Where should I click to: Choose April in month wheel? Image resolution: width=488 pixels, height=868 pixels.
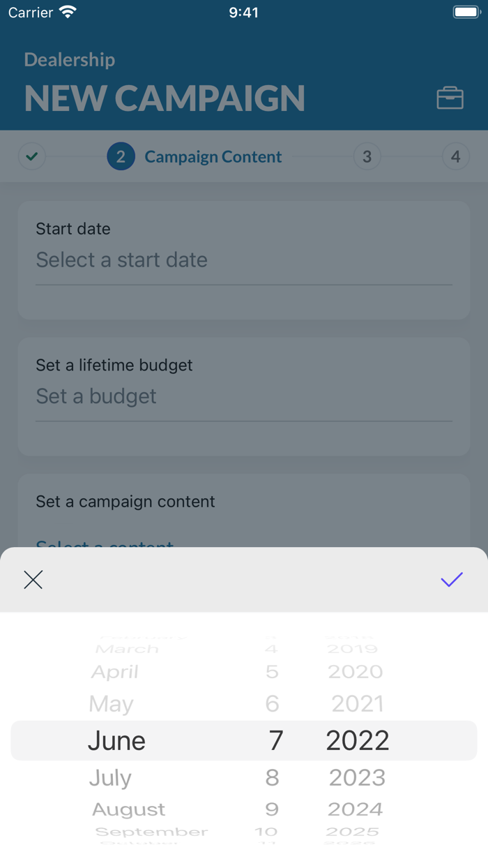115,672
